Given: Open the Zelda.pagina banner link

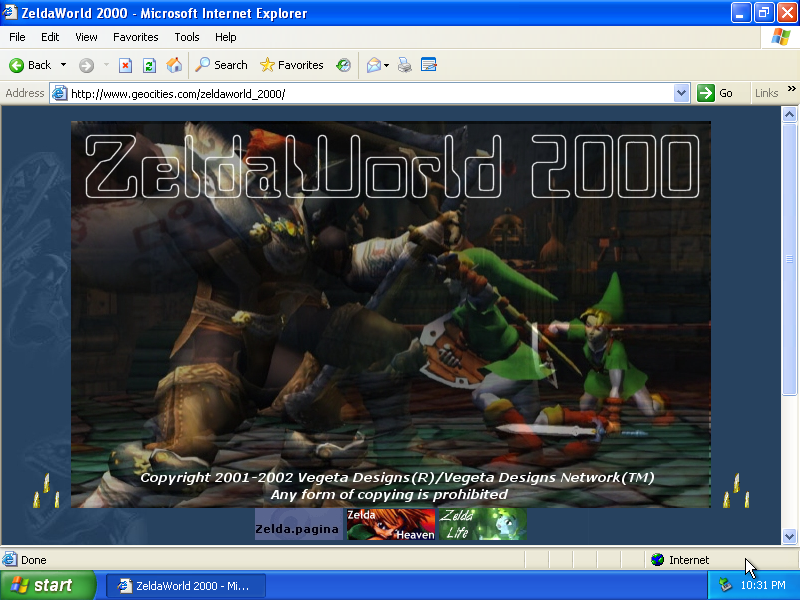Looking at the screenshot, I should tap(298, 524).
